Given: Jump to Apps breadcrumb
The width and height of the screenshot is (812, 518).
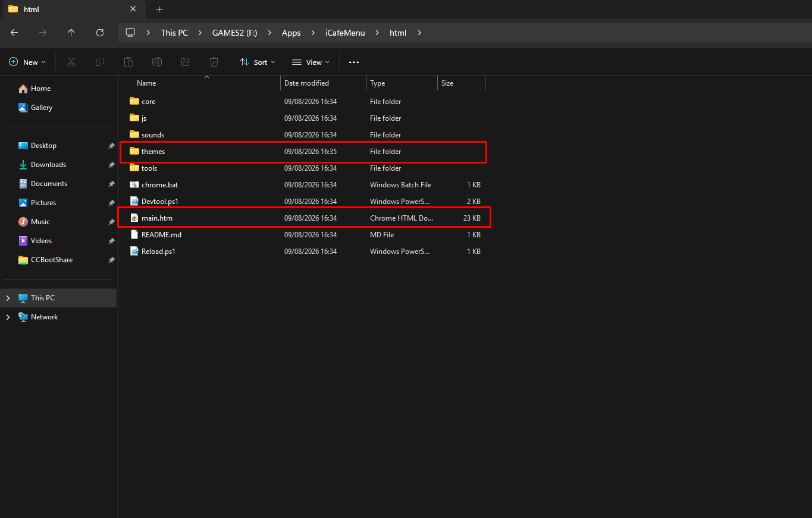Looking at the screenshot, I should pyautogui.click(x=291, y=33).
